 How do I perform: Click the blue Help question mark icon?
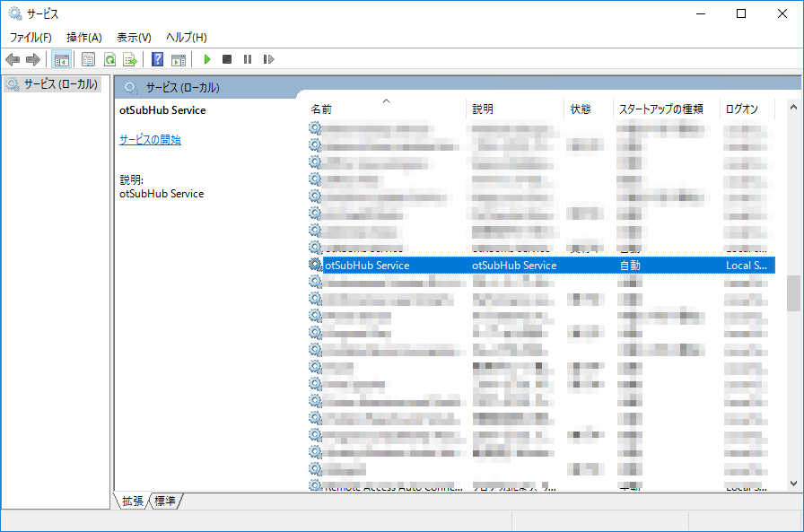pos(157,59)
